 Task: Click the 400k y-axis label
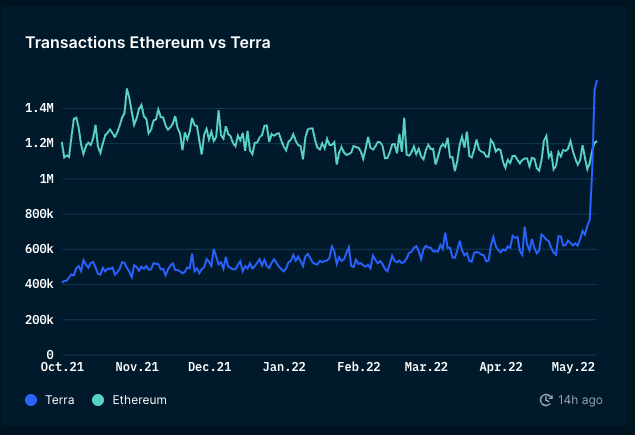tap(39, 284)
